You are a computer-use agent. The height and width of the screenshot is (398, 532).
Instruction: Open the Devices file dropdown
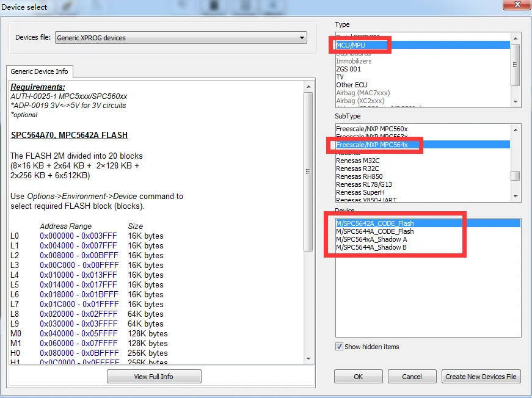coord(181,38)
